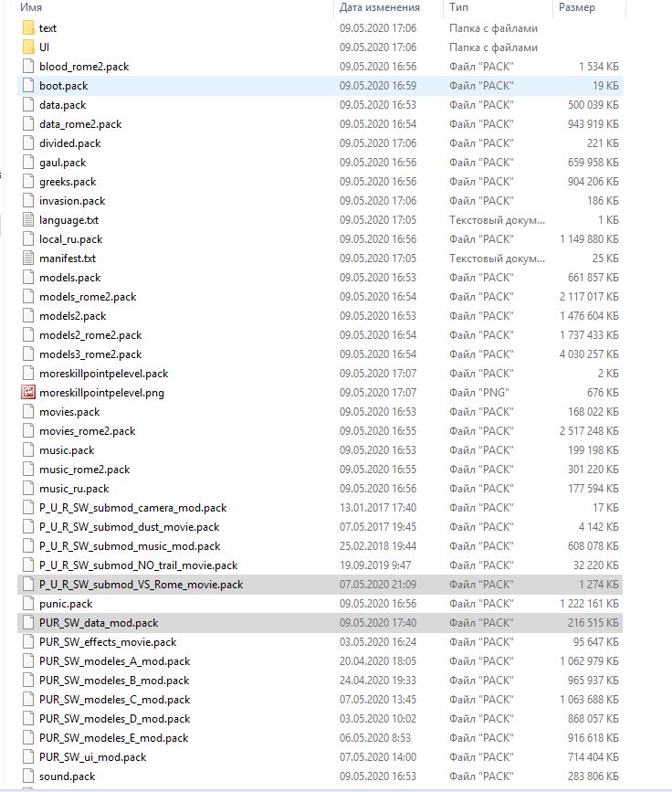The image size is (672, 792).
Task: Click the text document icon of manifest.txt
Action: point(28,259)
